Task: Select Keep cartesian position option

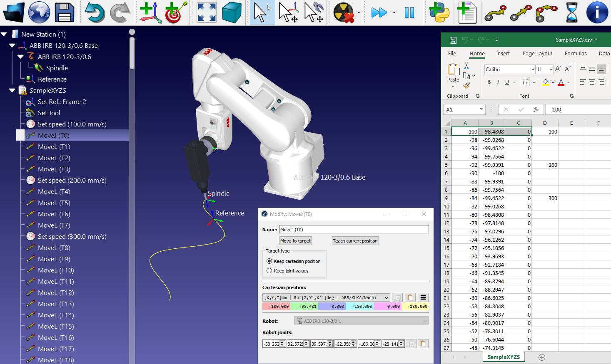Action: coord(269,261)
